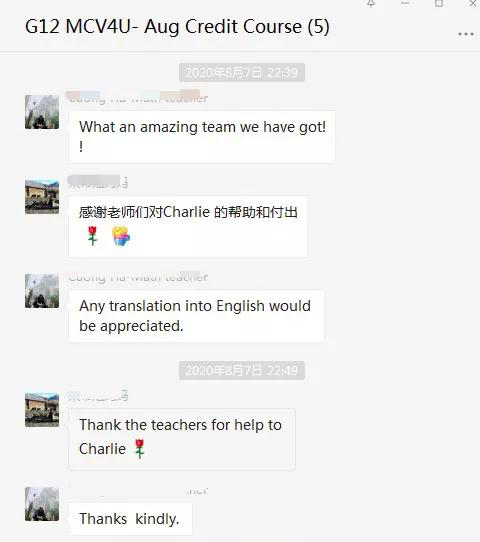
Task: Maximize the chat window
Action: coord(439,3)
